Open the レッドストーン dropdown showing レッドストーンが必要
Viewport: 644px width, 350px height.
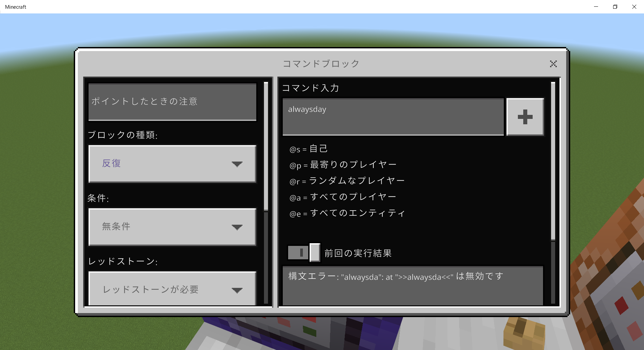click(x=172, y=289)
